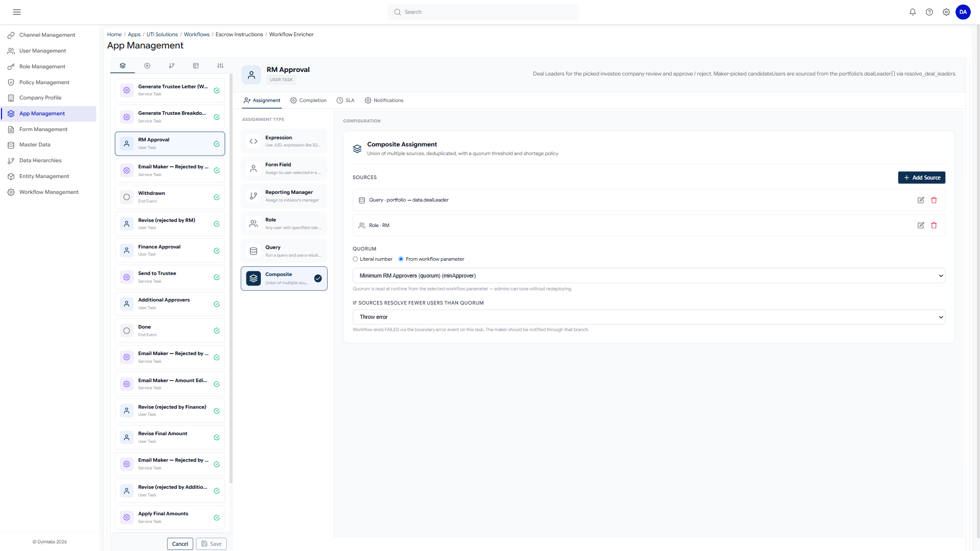Delete the Role RM source

tap(934, 225)
